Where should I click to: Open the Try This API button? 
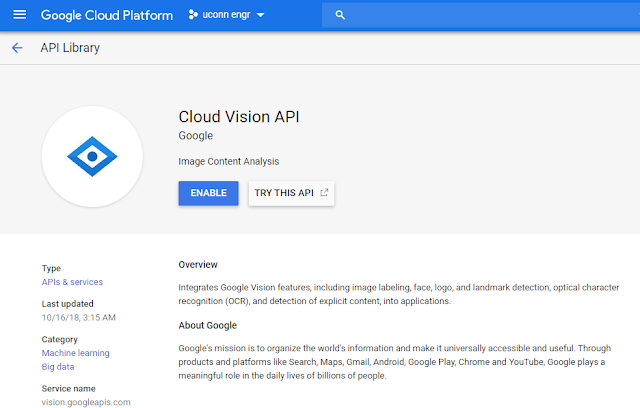click(x=291, y=193)
